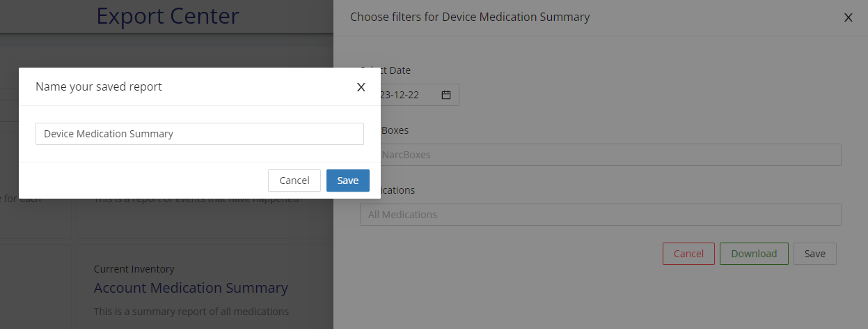Click Save in the filters panel

pyautogui.click(x=814, y=254)
